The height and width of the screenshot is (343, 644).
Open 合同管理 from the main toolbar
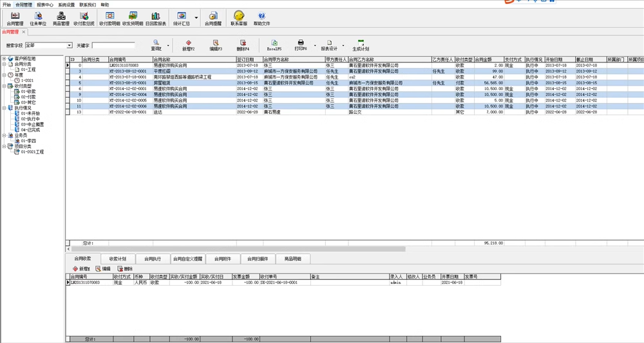pyautogui.click(x=15, y=19)
